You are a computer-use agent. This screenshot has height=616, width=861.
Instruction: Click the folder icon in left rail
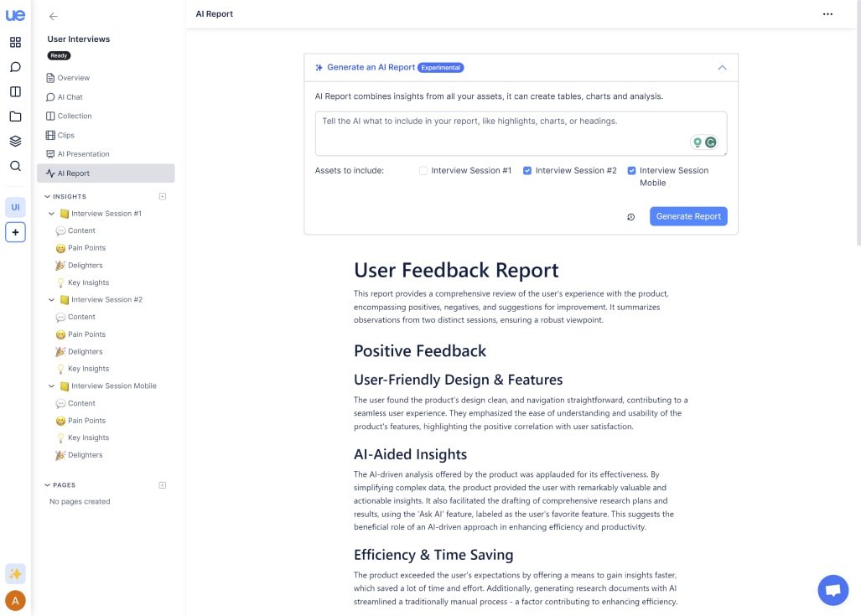(x=15, y=116)
